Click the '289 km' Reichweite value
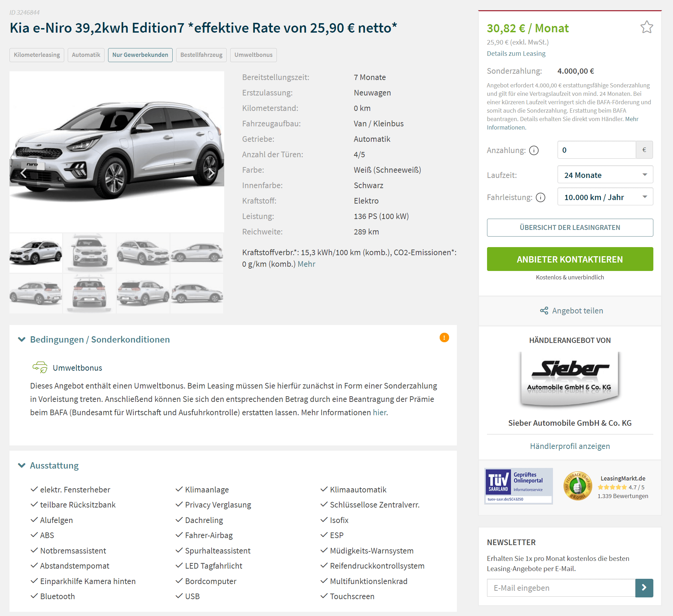Image resolution: width=673 pixels, height=616 pixels. pos(366,232)
